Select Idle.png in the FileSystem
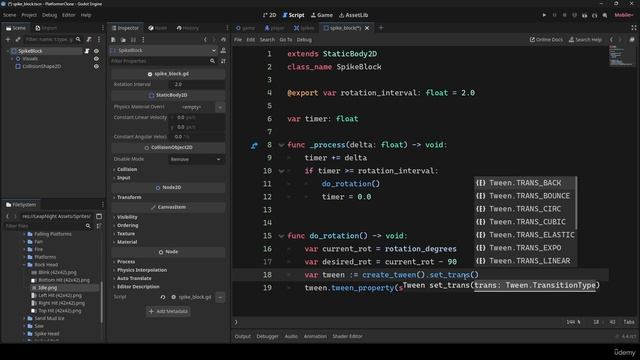Screen dimensions: 640x360 tap(47, 288)
